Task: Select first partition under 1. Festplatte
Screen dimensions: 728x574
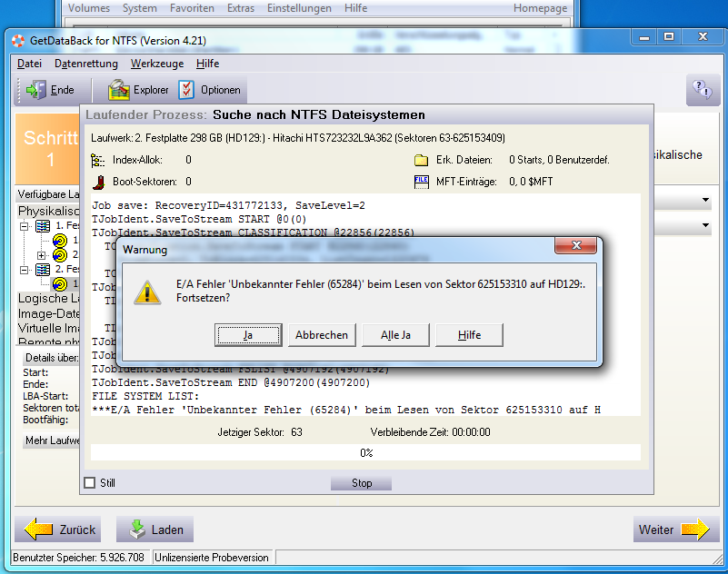Action: click(60, 241)
